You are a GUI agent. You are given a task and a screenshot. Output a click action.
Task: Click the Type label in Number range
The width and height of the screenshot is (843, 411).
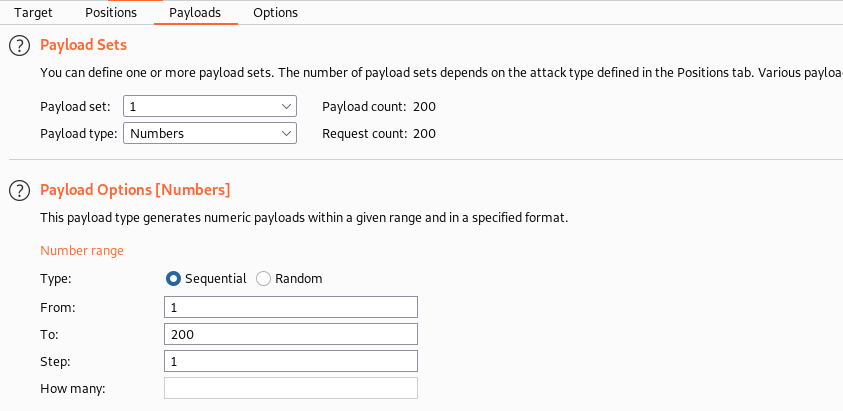(55, 279)
